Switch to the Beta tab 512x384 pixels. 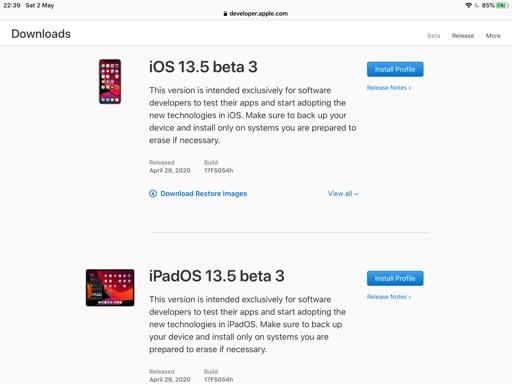pyautogui.click(x=434, y=36)
